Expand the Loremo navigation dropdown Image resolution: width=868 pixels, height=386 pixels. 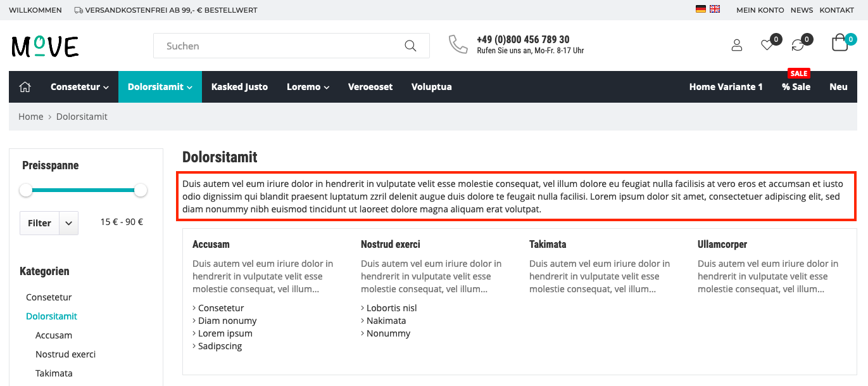point(308,87)
